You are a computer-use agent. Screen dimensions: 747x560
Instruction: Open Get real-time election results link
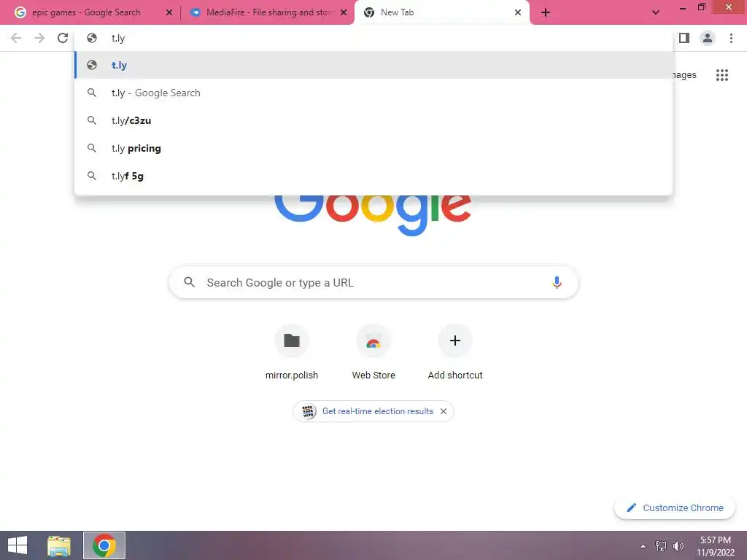(x=377, y=411)
